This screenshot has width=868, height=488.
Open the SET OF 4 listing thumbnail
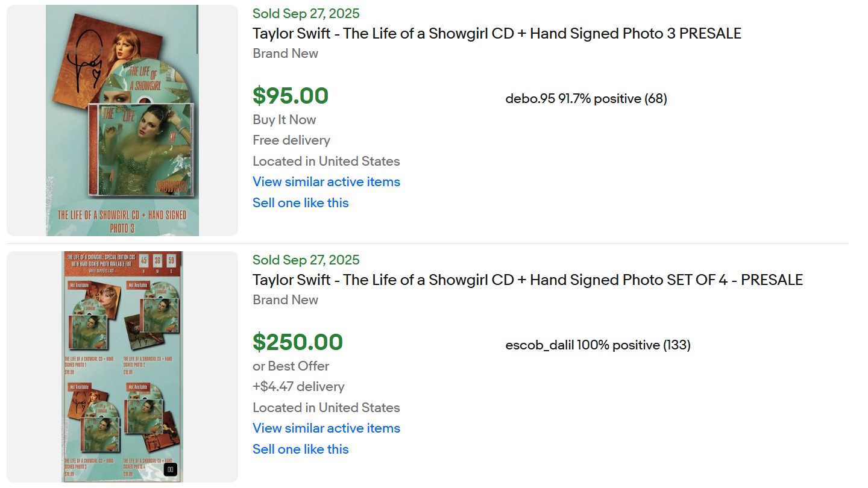[122, 366]
